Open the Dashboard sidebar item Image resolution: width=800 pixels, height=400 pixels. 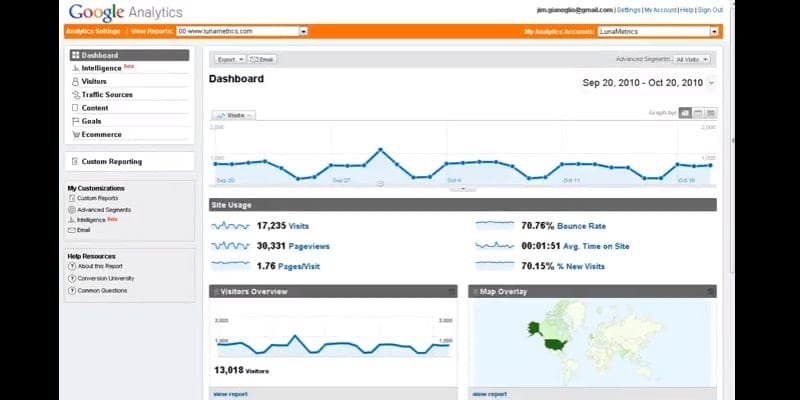pos(130,55)
